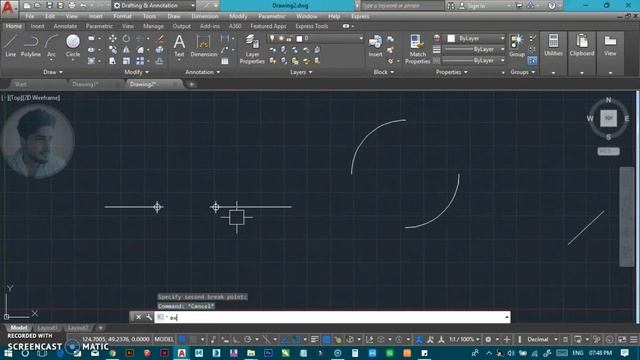Expand the Block panel dropdown

click(x=384, y=72)
